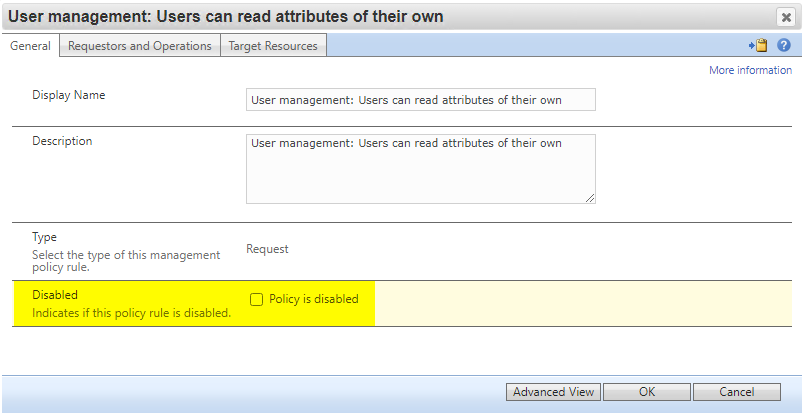Viewport: 803px width, 415px height.
Task: Click the 'Select the type' hint text
Action: [x=125, y=261]
